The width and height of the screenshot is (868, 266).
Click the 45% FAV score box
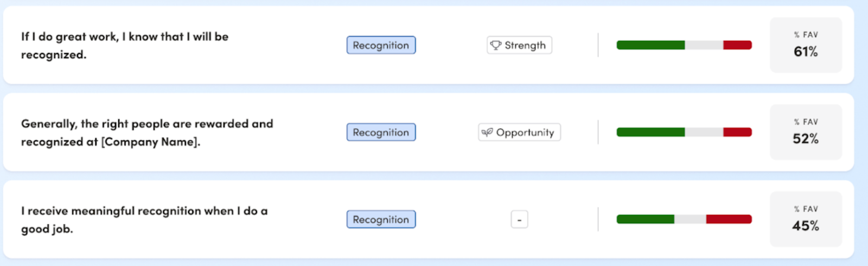[806, 219]
